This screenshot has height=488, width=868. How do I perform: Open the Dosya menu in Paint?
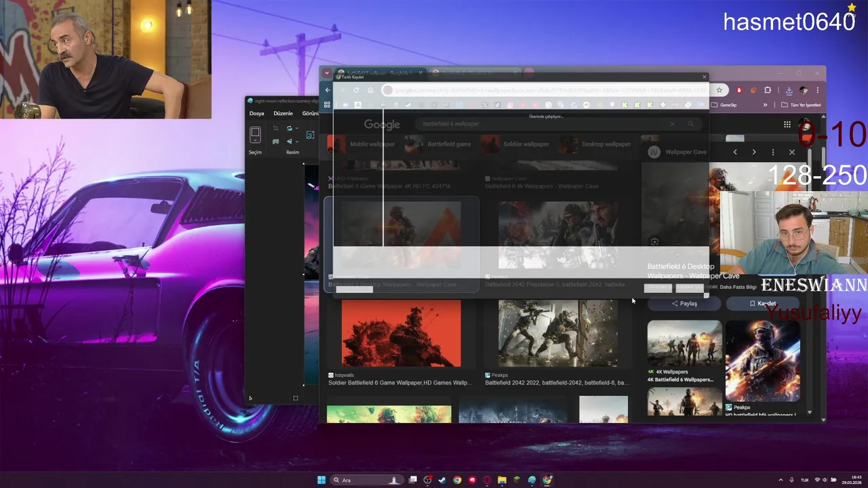pos(256,113)
